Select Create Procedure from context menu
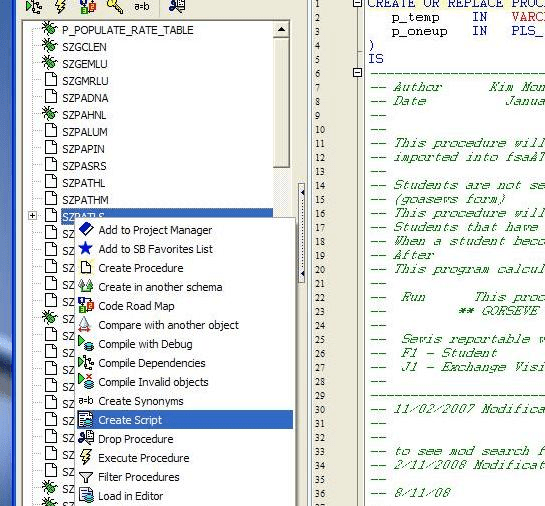Viewport: 545px width, 506px height. (185, 268)
